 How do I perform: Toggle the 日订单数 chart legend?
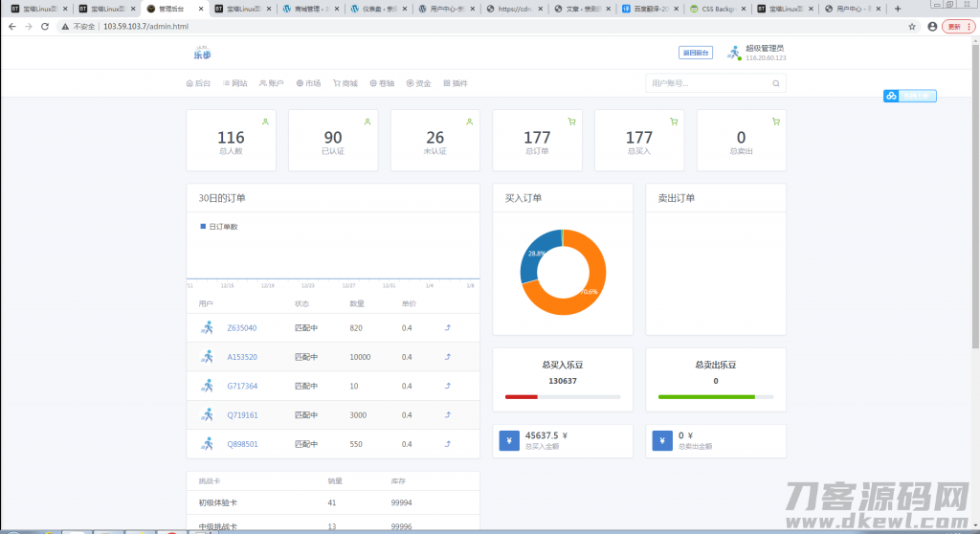pos(218,227)
